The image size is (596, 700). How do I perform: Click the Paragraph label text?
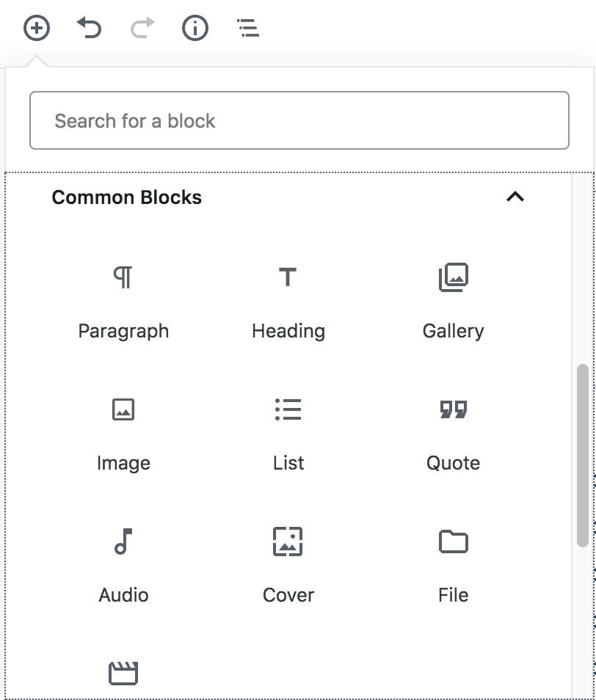pyautogui.click(x=123, y=331)
